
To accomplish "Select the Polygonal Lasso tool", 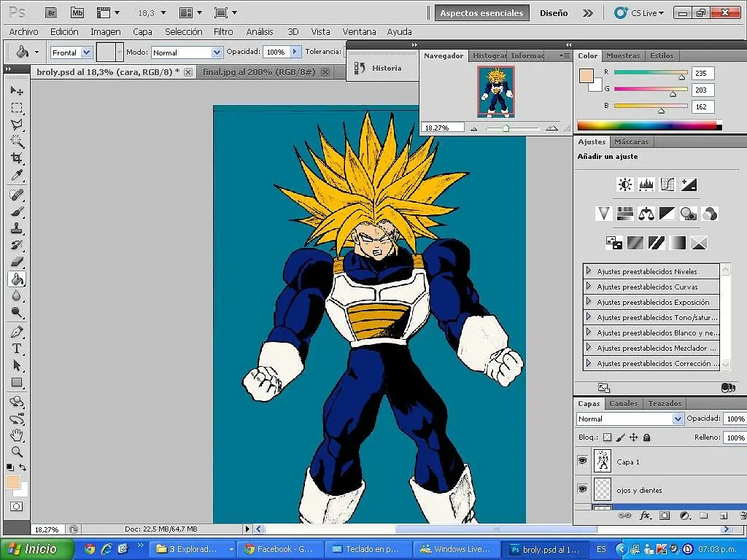I will tap(17, 125).
